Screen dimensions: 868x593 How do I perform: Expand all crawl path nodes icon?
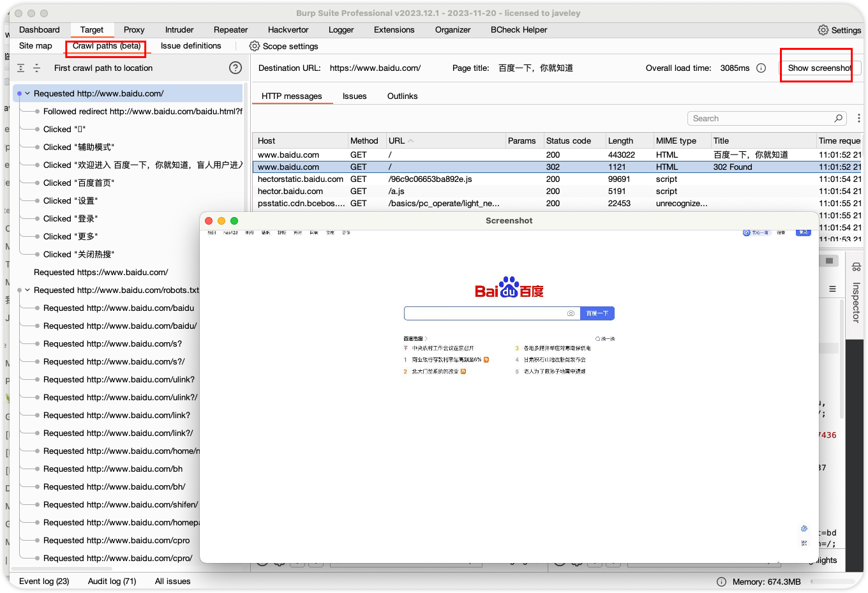click(21, 68)
